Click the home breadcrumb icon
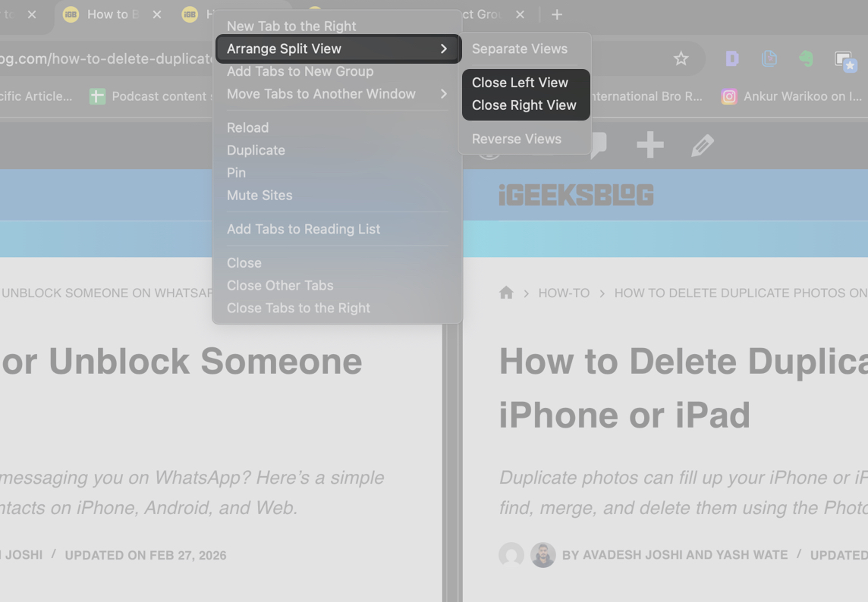The height and width of the screenshot is (602, 868). pyautogui.click(x=506, y=293)
